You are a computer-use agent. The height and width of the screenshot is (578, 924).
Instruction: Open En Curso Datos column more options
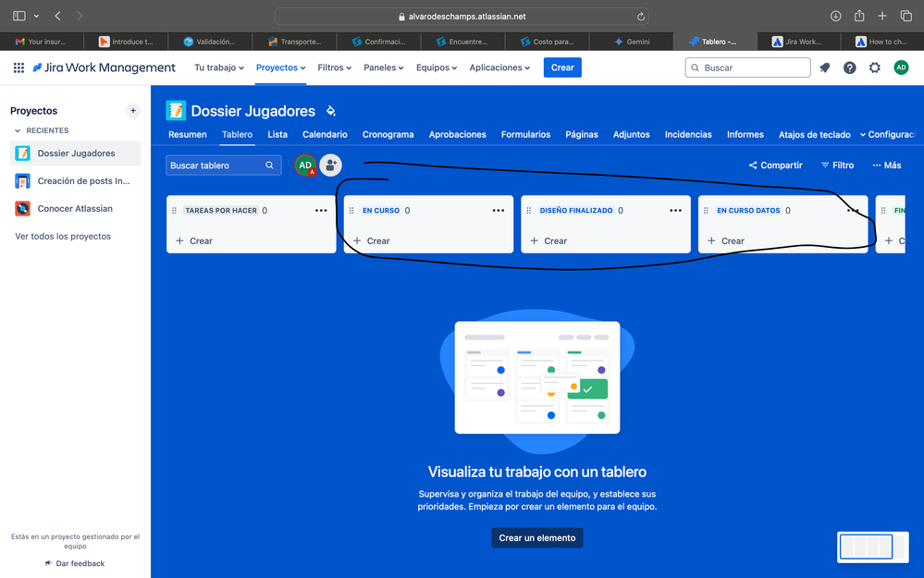click(853, 210)
